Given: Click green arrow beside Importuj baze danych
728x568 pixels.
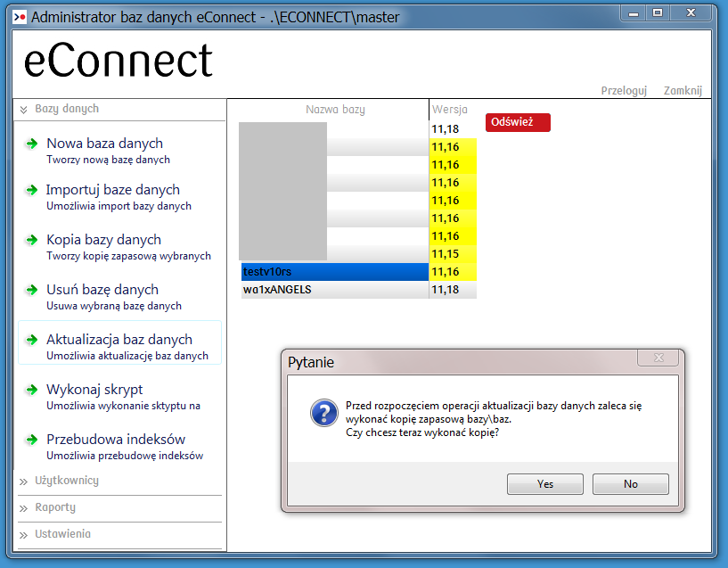Looking at the screenshot, I should pyautogui.click(x=31, y=190).
